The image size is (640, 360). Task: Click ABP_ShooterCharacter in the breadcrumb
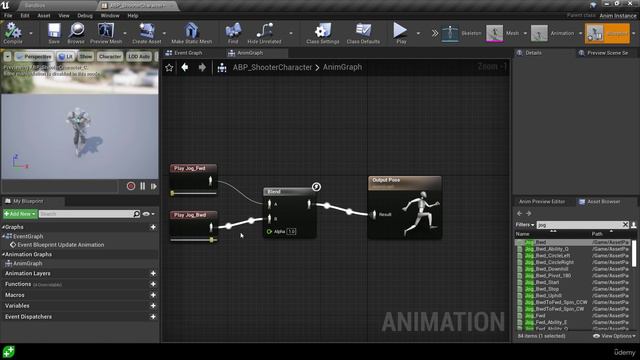272,67
